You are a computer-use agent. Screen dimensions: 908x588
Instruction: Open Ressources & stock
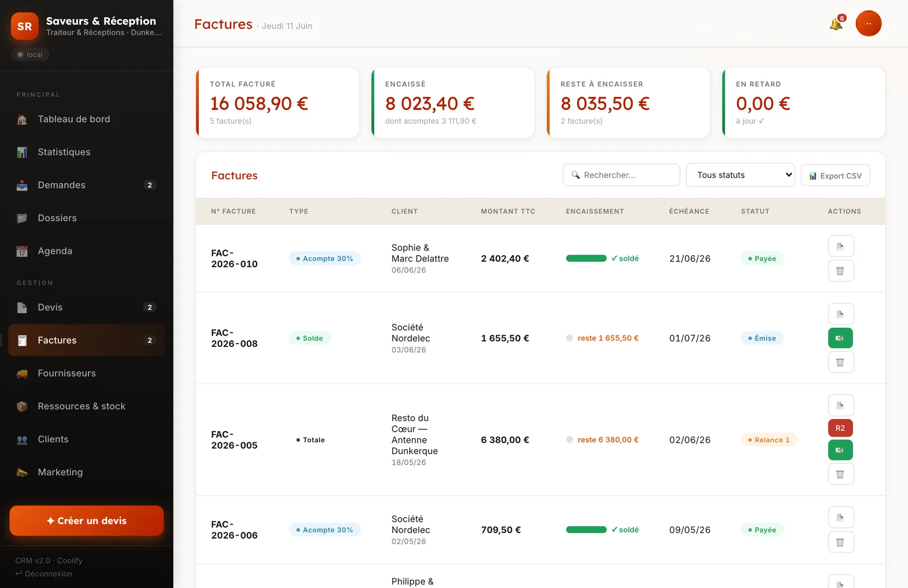point(86,406)
